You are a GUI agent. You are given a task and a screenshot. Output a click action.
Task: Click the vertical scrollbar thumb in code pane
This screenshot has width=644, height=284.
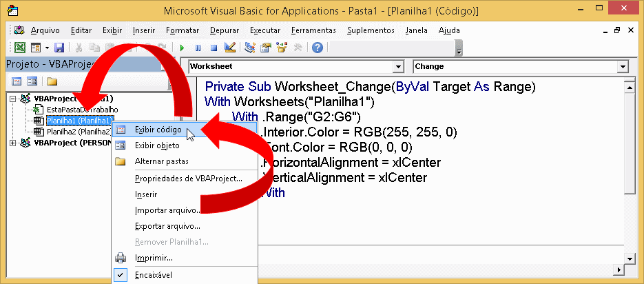point(629,143)
